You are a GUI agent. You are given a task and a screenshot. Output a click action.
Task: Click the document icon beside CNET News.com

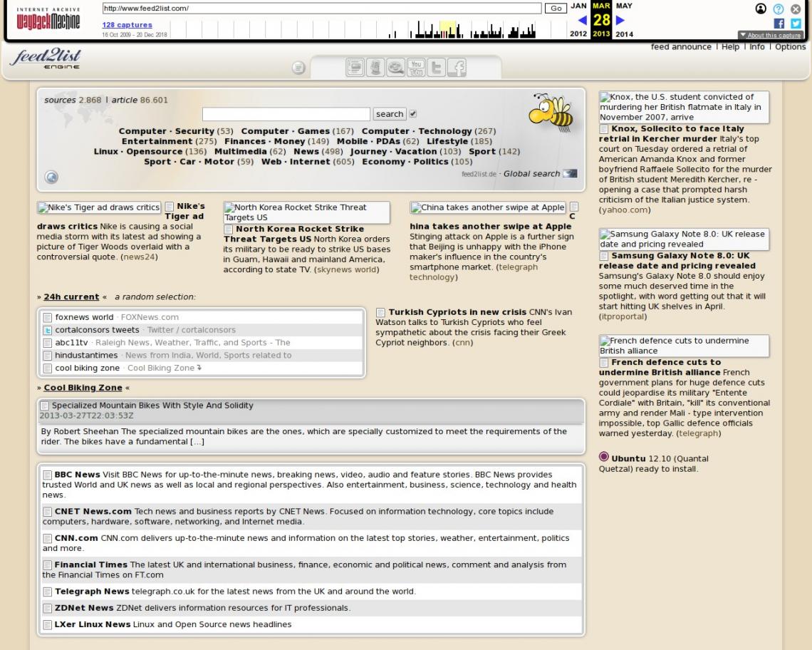pos(47,512)
